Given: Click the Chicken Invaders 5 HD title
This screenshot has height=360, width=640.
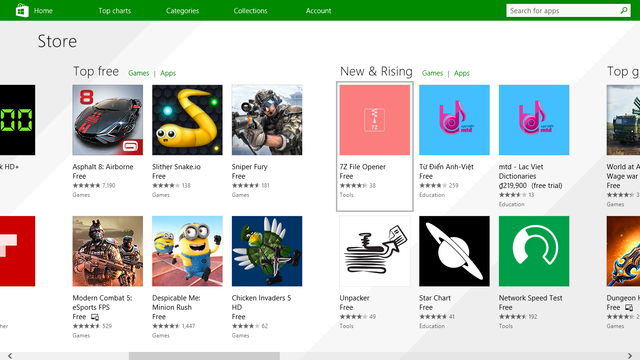Looking at the screenshot, I should tap(261, 302).
